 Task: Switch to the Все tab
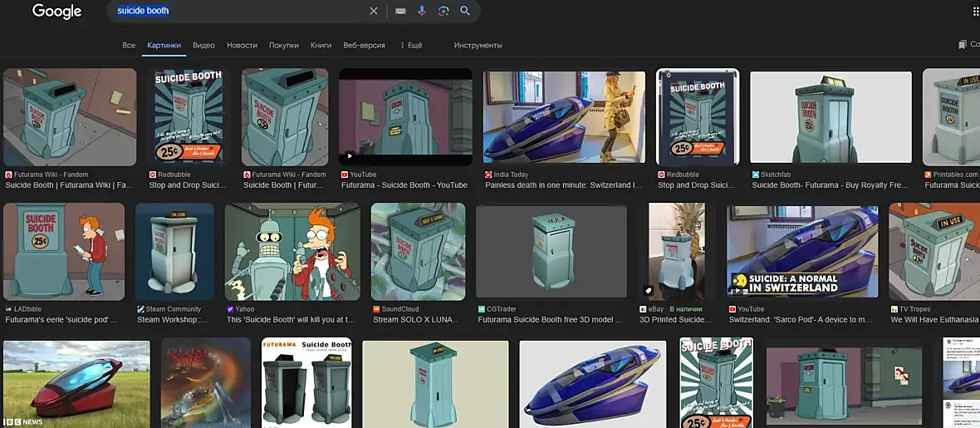(x=129, y=45)
